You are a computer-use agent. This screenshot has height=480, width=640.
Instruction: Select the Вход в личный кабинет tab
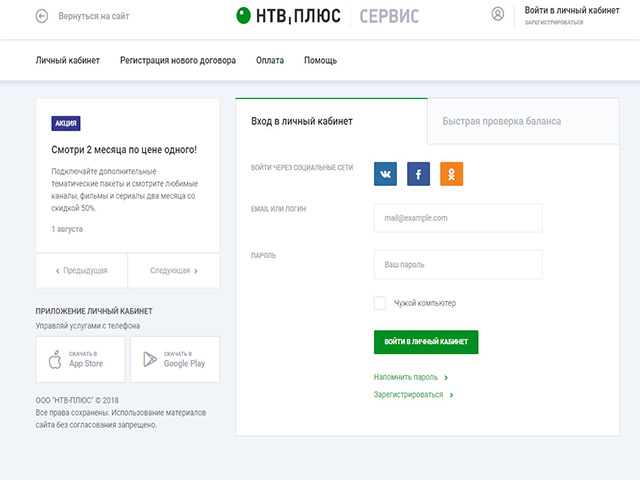[331, 121]
